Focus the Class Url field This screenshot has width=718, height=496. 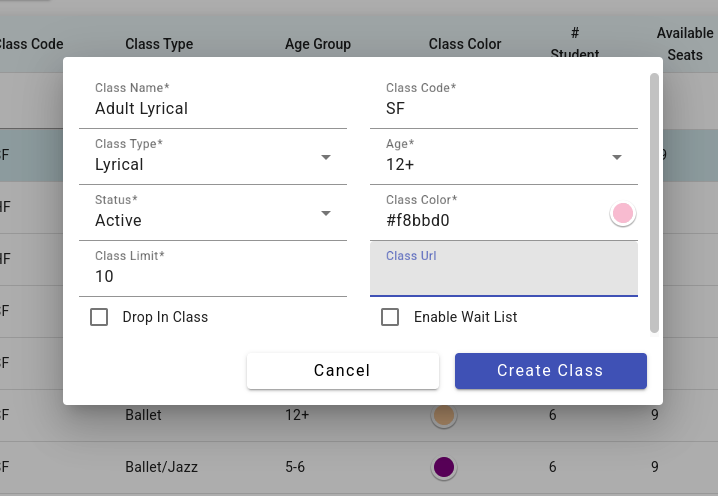tap(503, 276)
